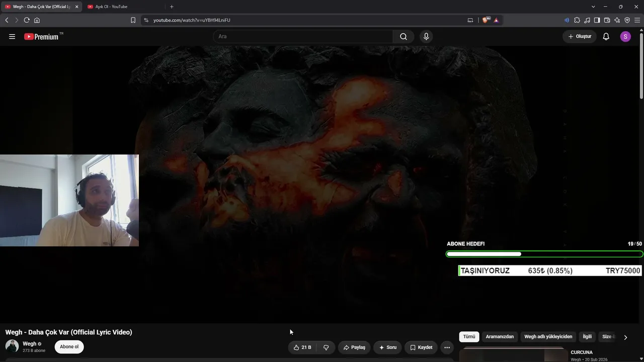
Task: Click the Abone Hedefi progress bar
Action: 544,254
